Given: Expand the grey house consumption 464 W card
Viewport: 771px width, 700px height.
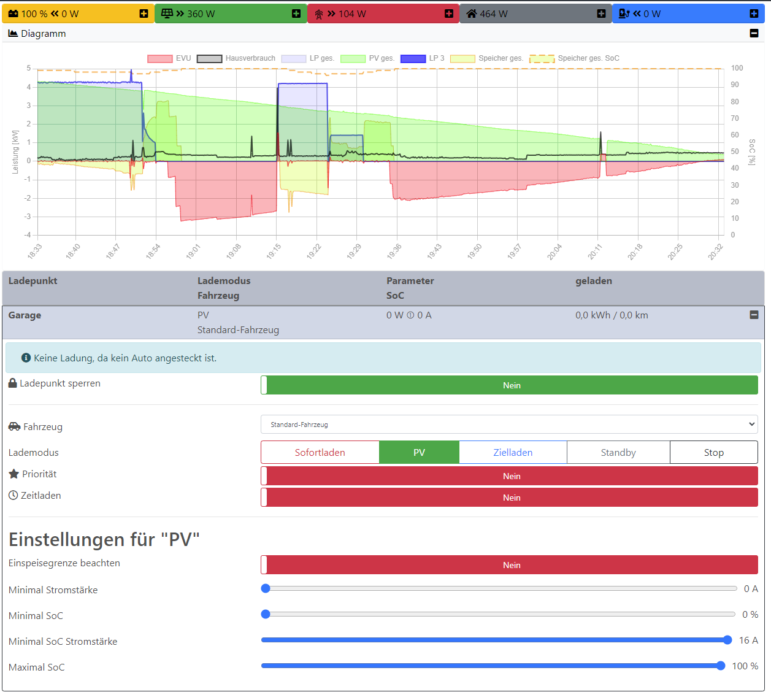Looking at the screenshot, I should [601, 13].
